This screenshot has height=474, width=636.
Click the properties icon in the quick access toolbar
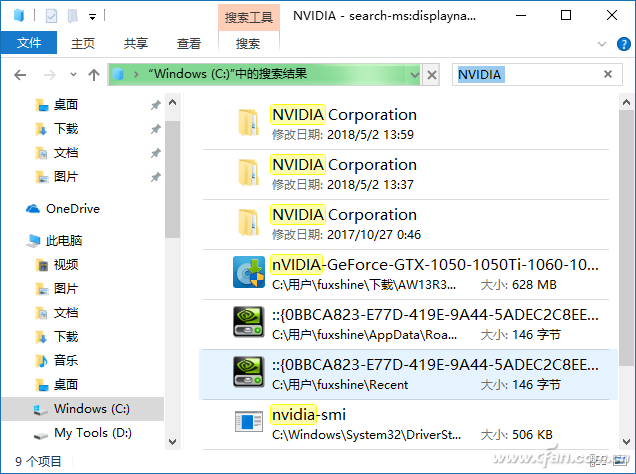[x=52, y=16]
